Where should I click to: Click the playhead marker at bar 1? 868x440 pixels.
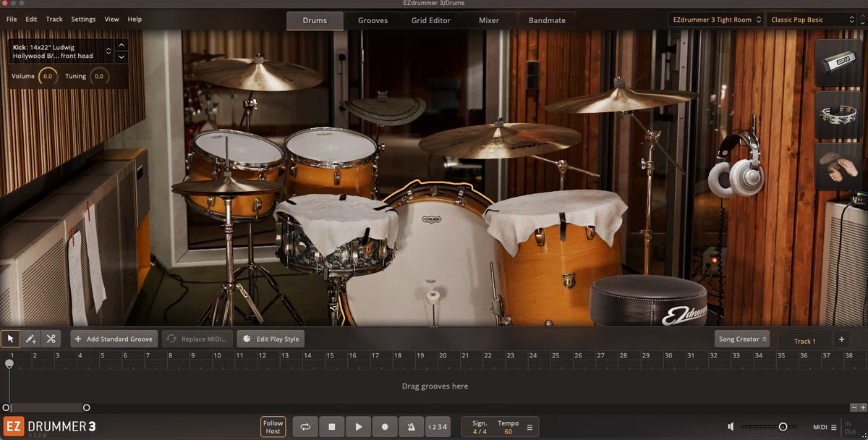point(9,363)
